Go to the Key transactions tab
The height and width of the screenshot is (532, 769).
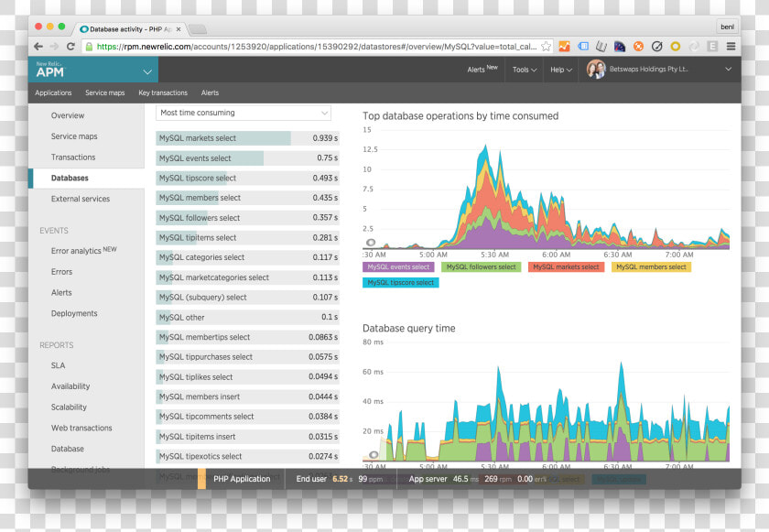click(x=163, y=92)
